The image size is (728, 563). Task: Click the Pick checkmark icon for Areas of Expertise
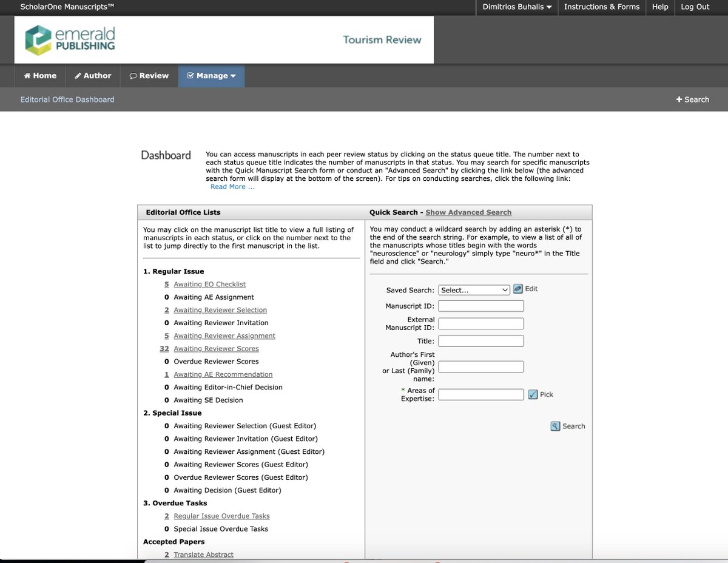[x=533, y=394]
